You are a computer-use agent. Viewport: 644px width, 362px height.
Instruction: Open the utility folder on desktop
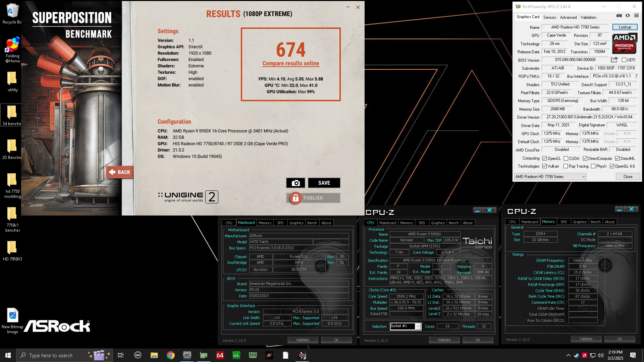click(x=12, y=81)
